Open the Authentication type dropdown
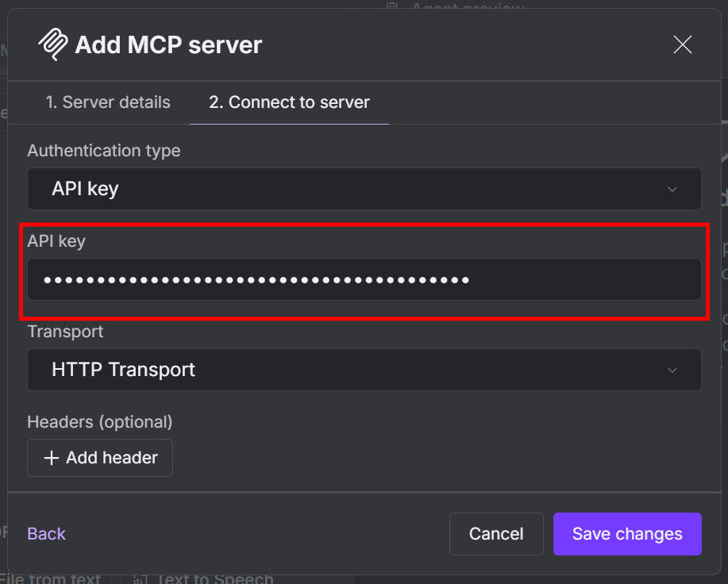The height and width of the screenshot is (584, 728). pyautogui.click(x=364, y=189)
